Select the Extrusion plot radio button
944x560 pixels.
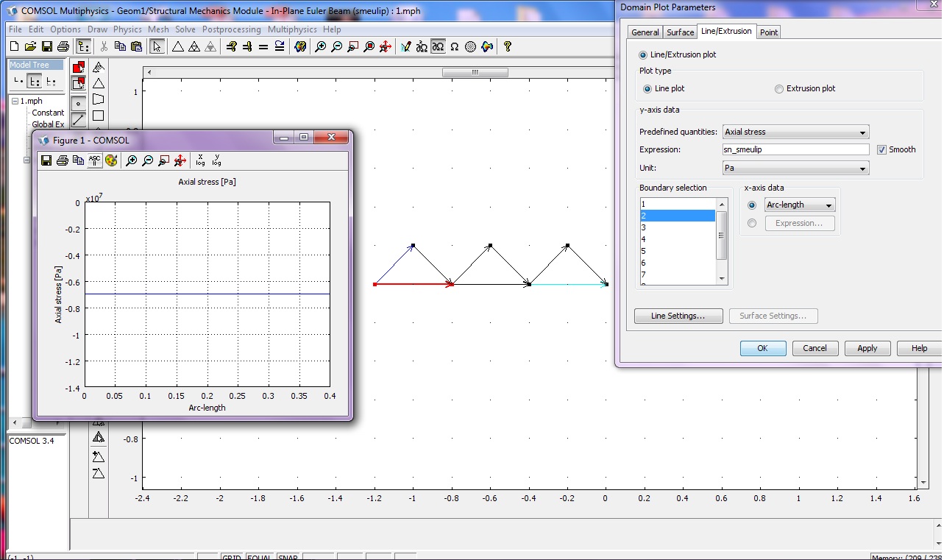[778, 89]
